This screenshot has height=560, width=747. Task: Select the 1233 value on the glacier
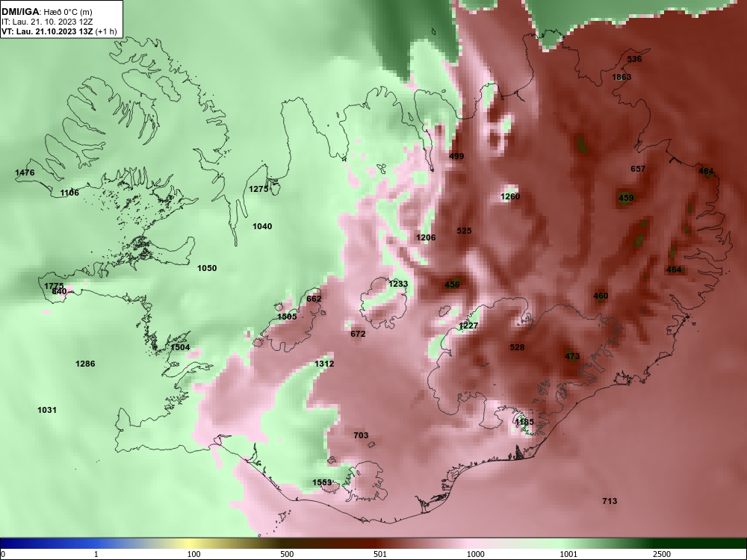click(398, 284)
